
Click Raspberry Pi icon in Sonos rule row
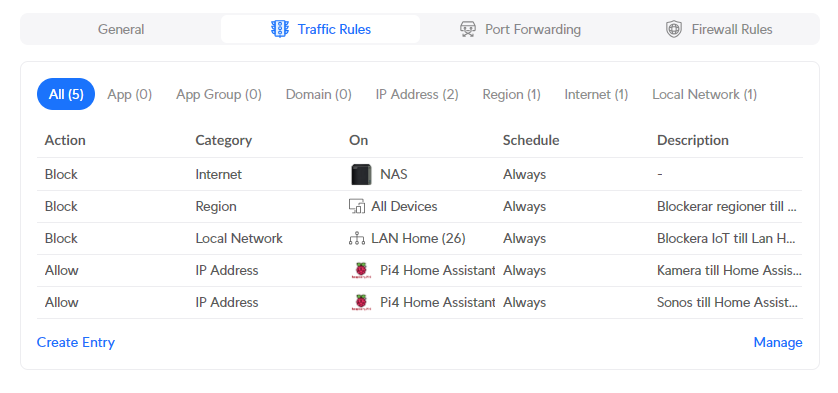point(361,303)
